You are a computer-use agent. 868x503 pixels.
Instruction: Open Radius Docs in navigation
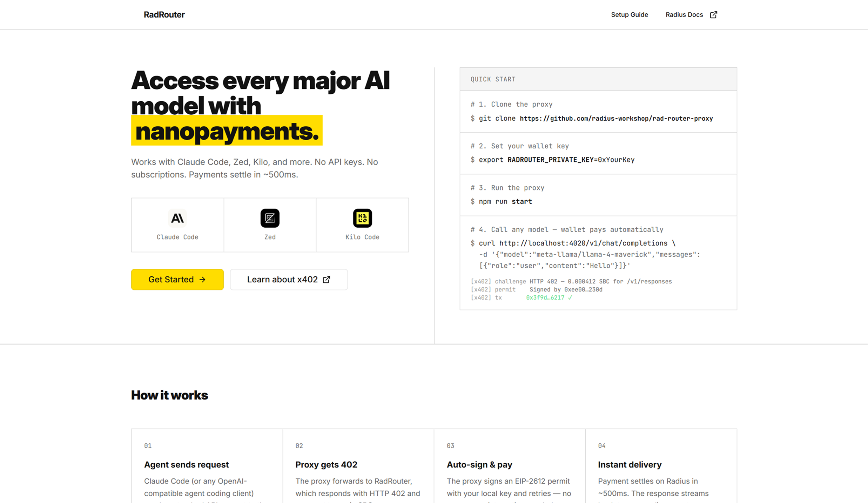(684, 15)
